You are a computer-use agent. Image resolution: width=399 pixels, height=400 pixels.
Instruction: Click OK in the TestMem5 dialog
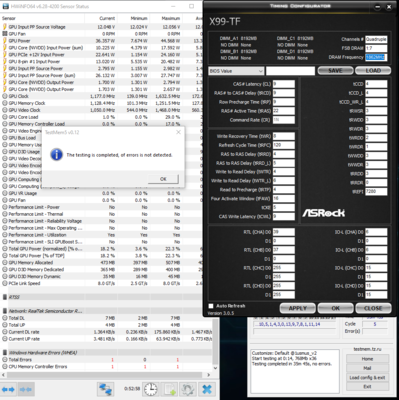coord(163,179)
